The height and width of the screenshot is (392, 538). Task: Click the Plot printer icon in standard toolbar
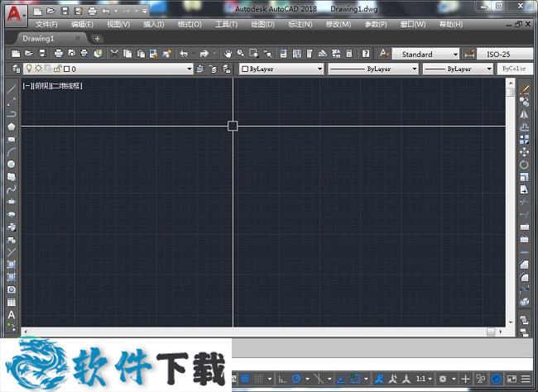tap(59, 54)
